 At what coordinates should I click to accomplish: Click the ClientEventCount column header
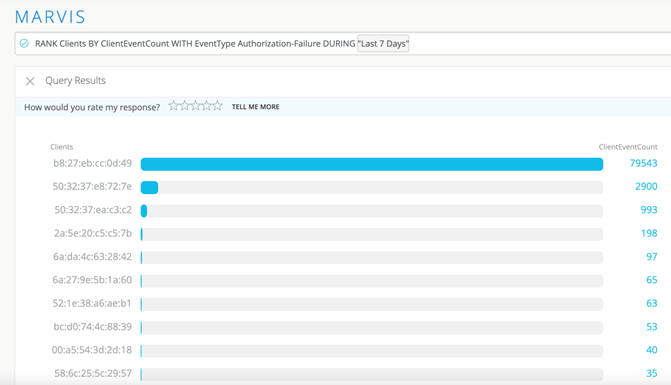[x=628, y=147]
